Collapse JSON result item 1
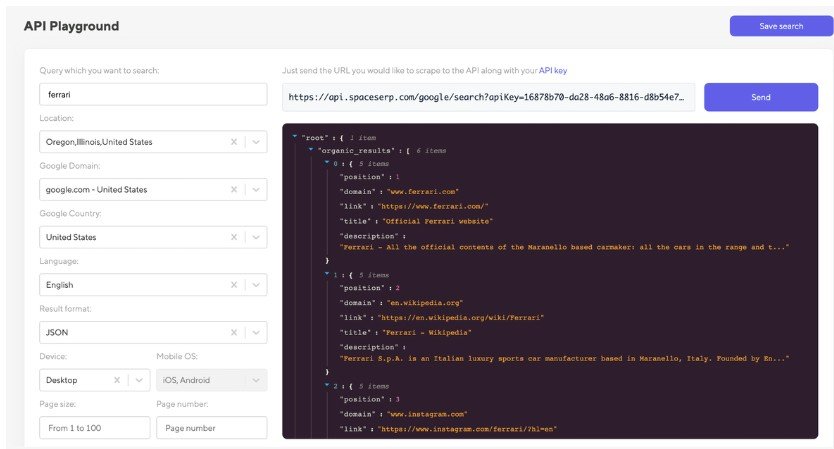834x449 pixels. click(327, 274)
